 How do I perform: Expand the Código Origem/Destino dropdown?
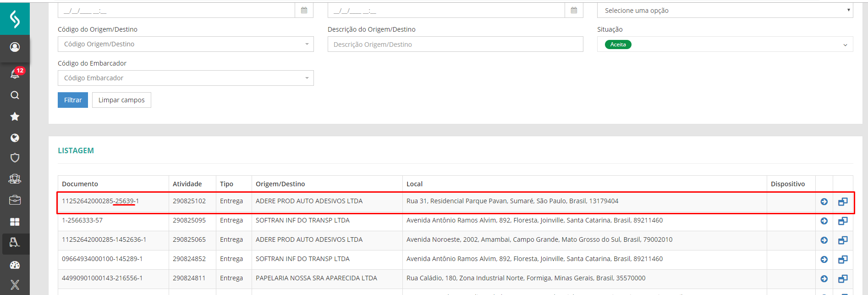pos(307,44)
